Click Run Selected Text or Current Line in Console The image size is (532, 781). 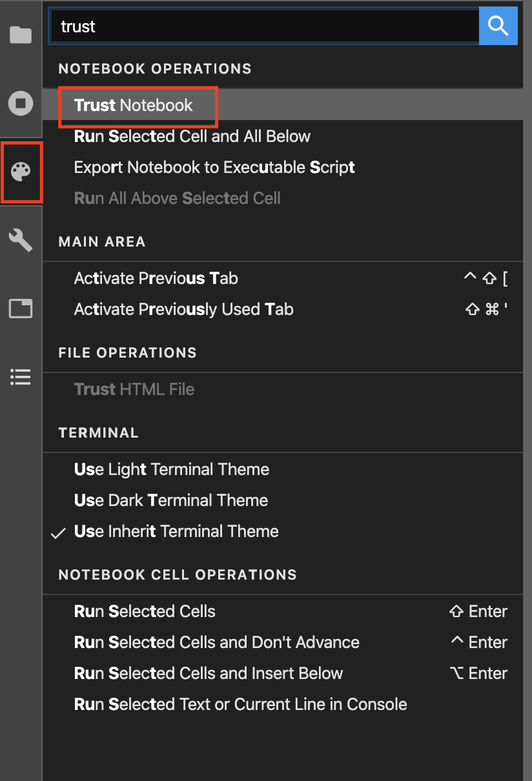pyautogui.click(x=241, y=705)
